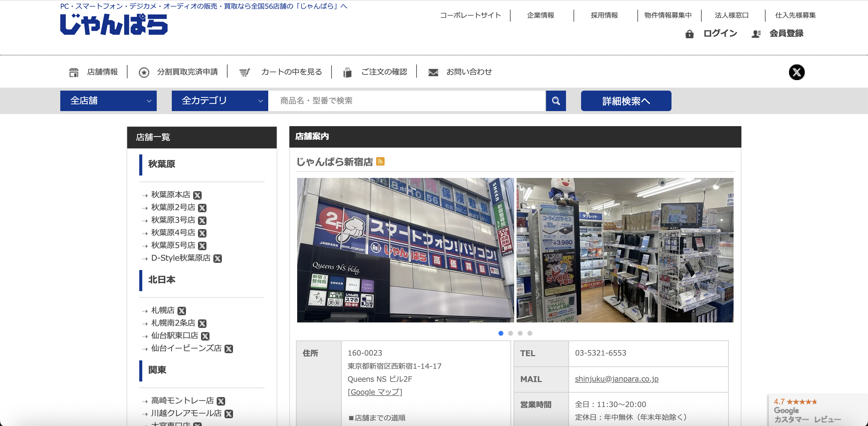
Task: Click the cart icon beside カートの中を見る
Action: click(x=245, y=72)
